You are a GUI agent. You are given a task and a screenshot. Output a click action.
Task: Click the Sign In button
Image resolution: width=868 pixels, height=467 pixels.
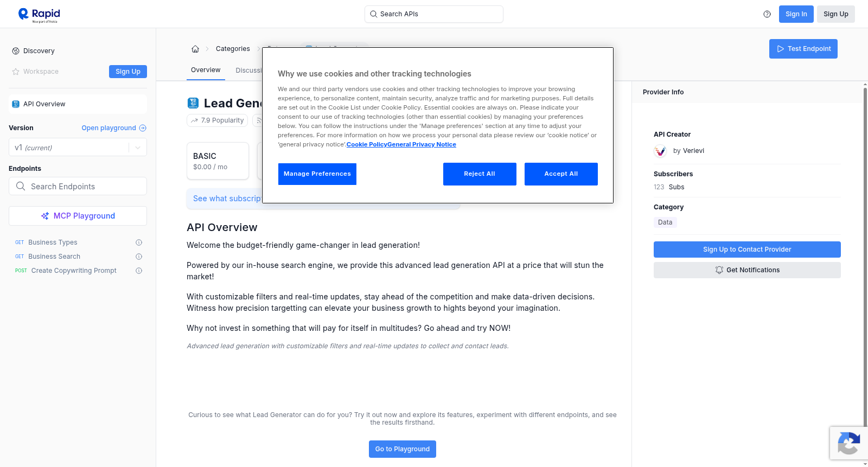pyautogui.click(x=796, y=14)
